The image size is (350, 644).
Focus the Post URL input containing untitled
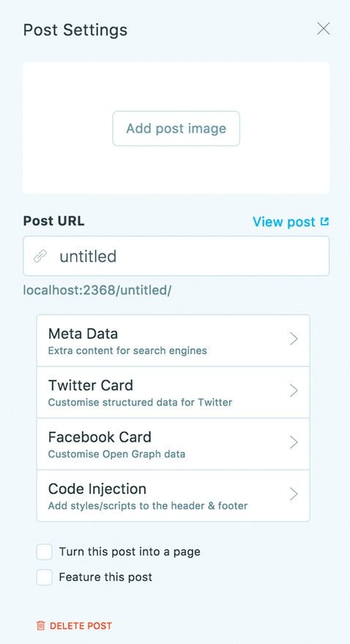[x=176, y=256]
